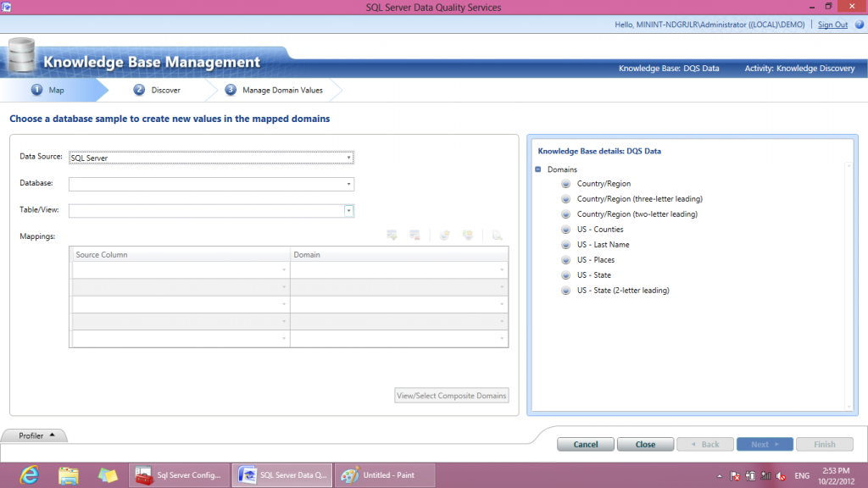Click the Back button
The height and width of the screenshot is (488, 868).
point(704,444)
